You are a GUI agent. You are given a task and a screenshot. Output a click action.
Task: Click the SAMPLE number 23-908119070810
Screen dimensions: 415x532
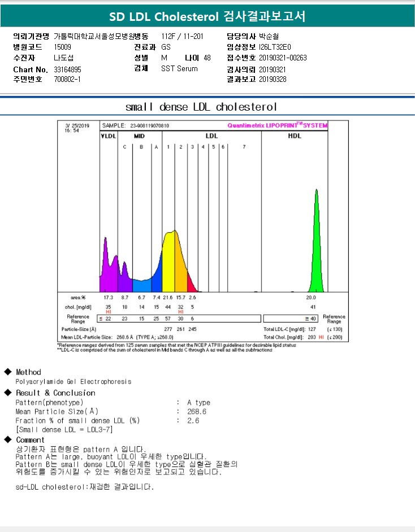(x=149, y=125)
